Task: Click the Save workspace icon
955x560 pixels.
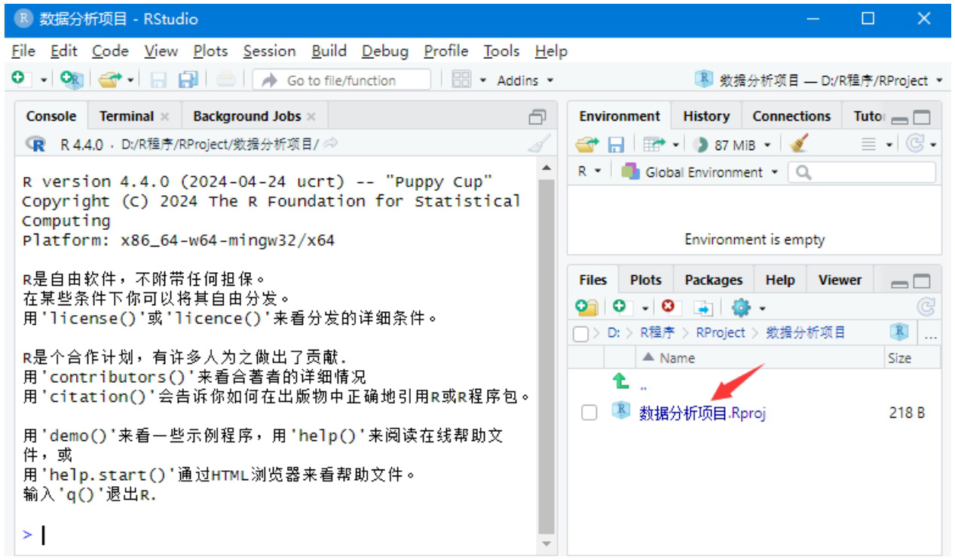Action: pos(616,144)
